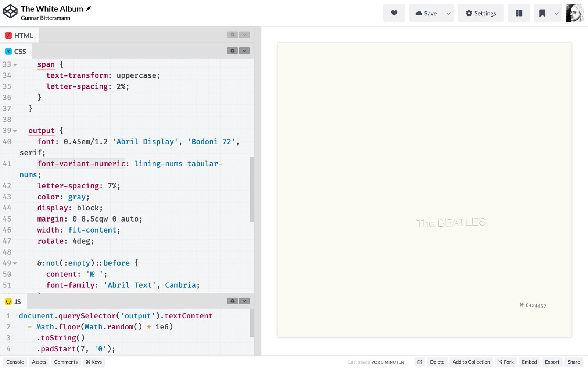Save the pen
The height and width of the screenshot is (368, 588).
coord(426,13)
